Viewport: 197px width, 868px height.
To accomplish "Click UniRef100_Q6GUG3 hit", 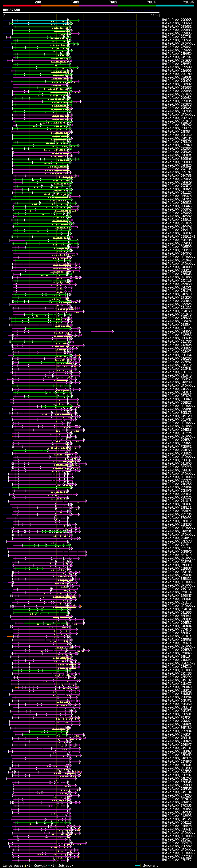I will (177, 203).
